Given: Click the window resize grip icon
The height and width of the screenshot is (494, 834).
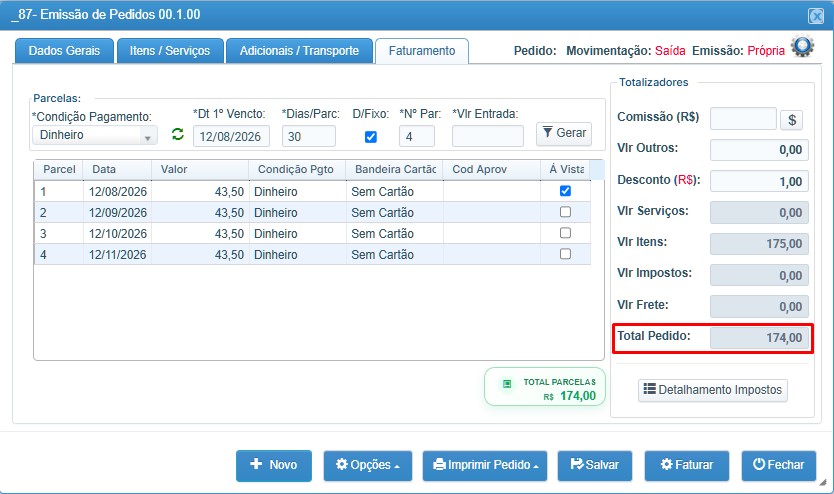Looking at the screenshot, I should point(822,483).
